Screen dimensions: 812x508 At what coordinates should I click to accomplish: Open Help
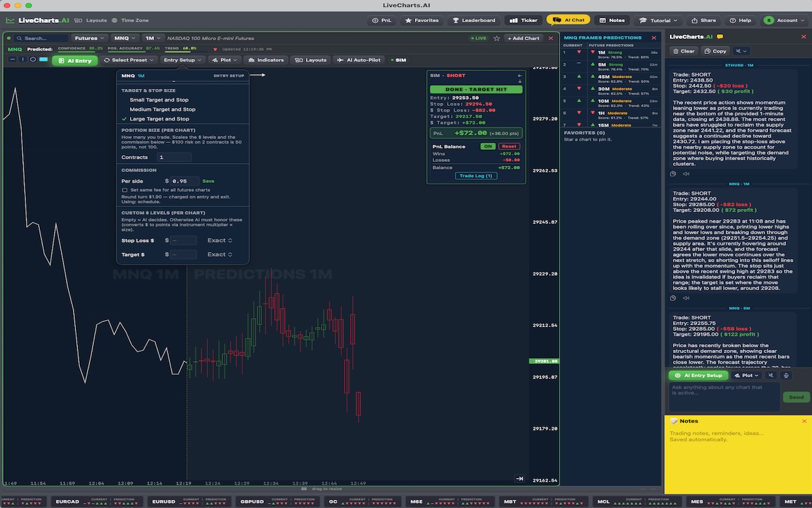point(740,20)
